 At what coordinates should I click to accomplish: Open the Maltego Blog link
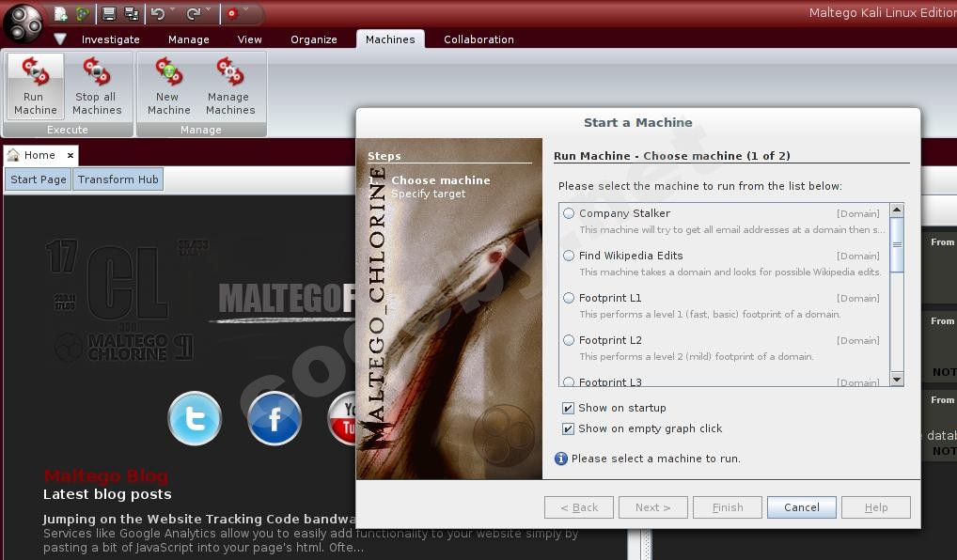(x=105, y=475)
